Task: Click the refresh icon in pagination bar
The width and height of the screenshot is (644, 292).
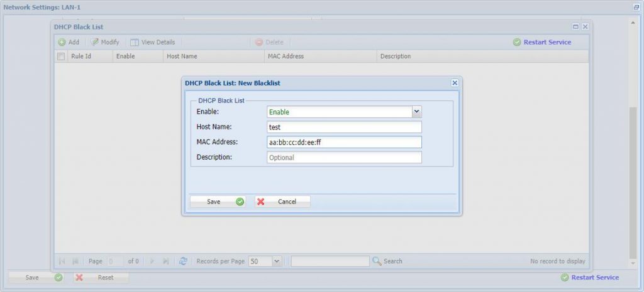Action: point(183,261)
